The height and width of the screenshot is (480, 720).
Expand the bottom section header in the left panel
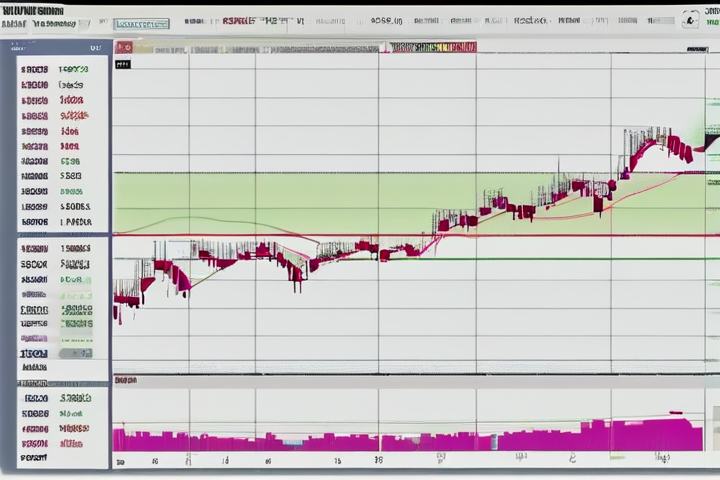[x=34, y=383]
